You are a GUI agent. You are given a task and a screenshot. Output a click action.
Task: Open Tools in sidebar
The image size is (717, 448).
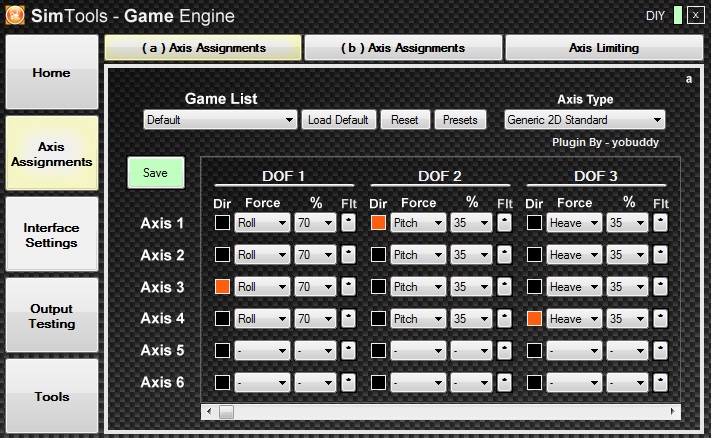(52, 396)
